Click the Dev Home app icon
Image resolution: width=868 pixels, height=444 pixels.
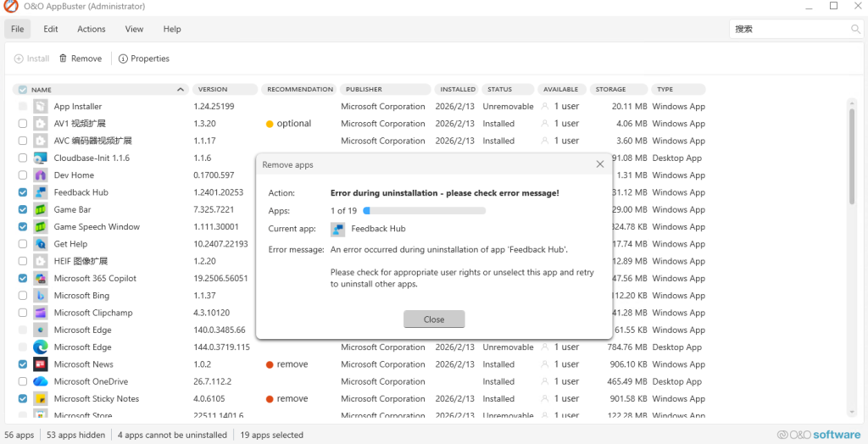[x=40, y=175]
